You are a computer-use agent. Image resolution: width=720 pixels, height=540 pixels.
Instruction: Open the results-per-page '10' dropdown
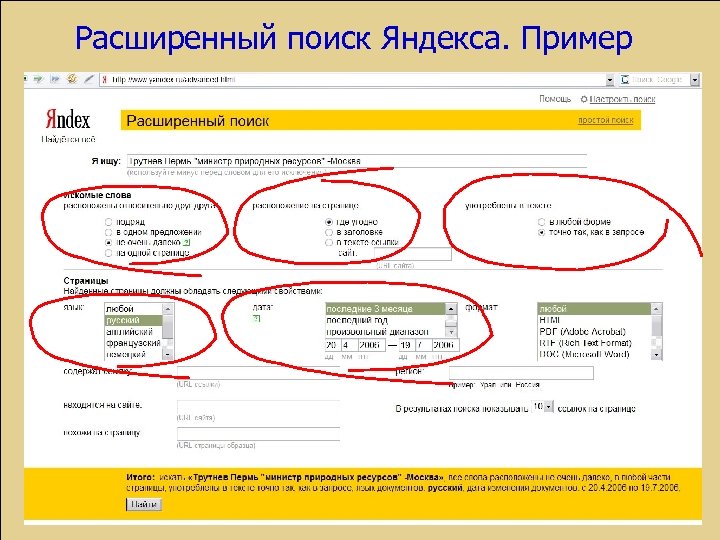pyautogui.click(x=549, y=407)
